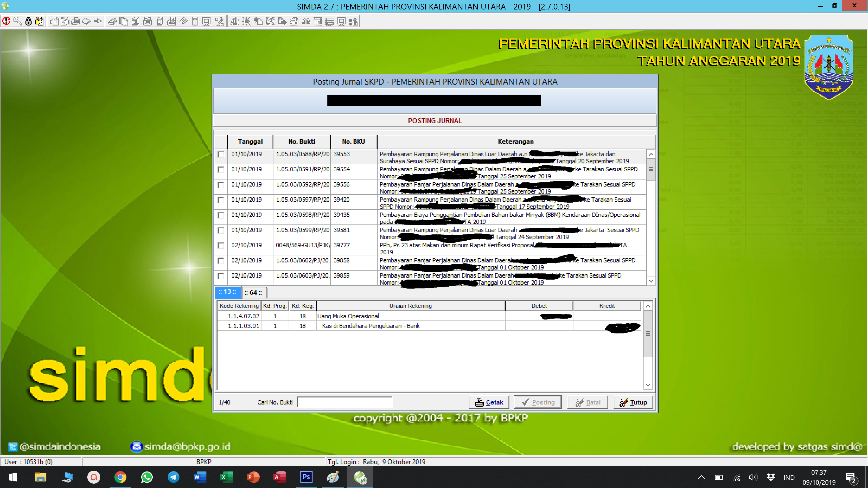Select the checkbox for BKU 39777 row
This screenshot has width=868, height=488.
(x=221, y=246)
